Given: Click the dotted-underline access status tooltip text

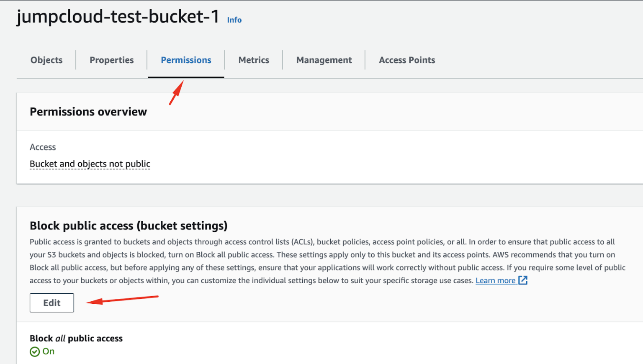Looking at the screenshot, I should pos(90,164).
